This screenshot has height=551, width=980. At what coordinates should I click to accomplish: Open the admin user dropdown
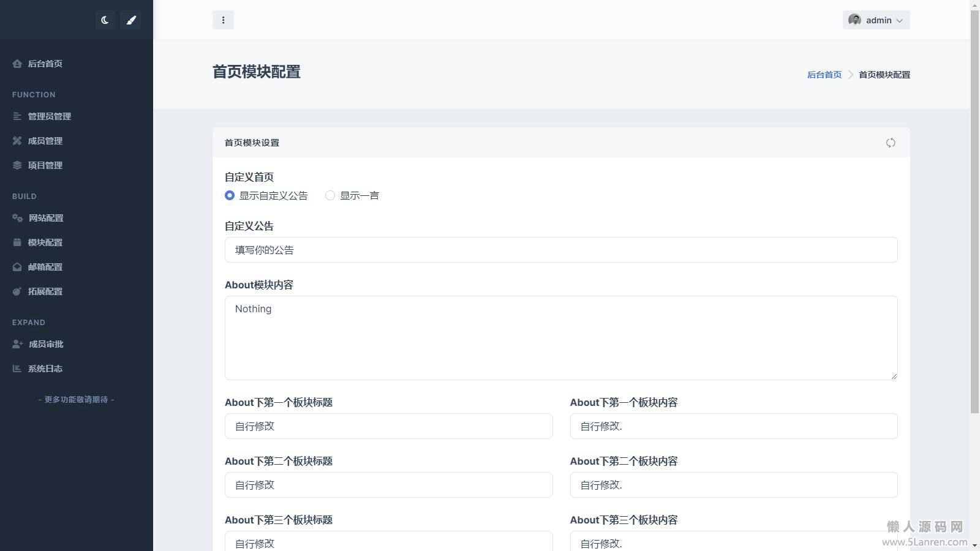pos(876,20)
